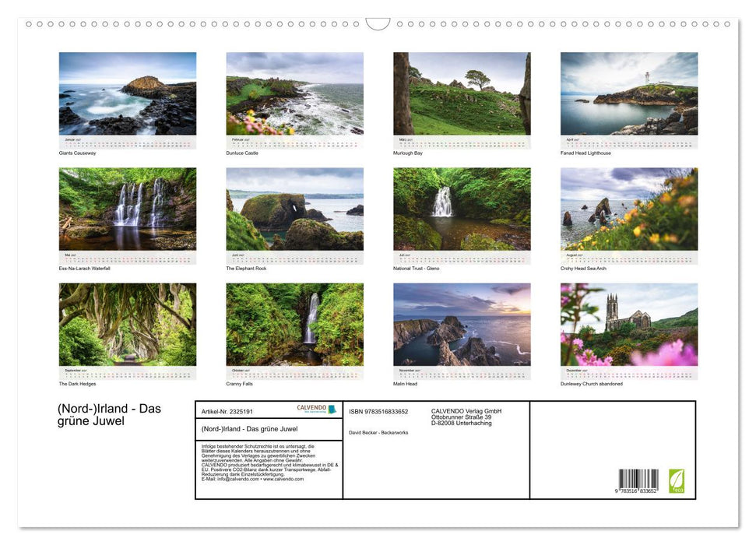Click 'D-82008 Unterhaching' address line
The height and width of the screenshot is (545, 756).
tap(461, 423)
